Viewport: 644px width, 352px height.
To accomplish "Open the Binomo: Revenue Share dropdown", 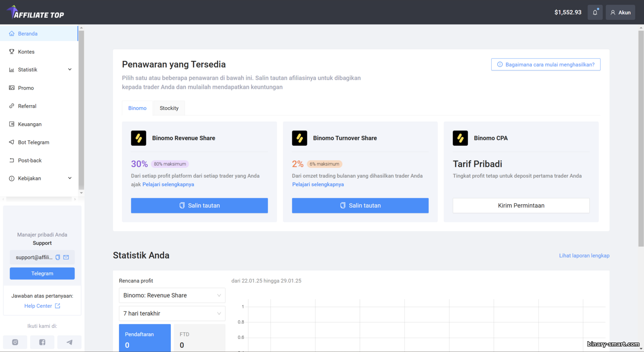I will point(172,295).
